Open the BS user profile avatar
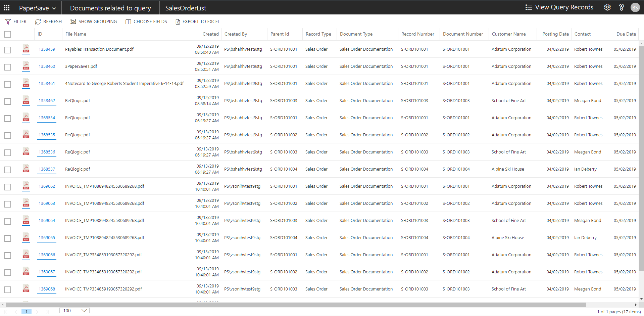The image size is (644, 316). 635,7
